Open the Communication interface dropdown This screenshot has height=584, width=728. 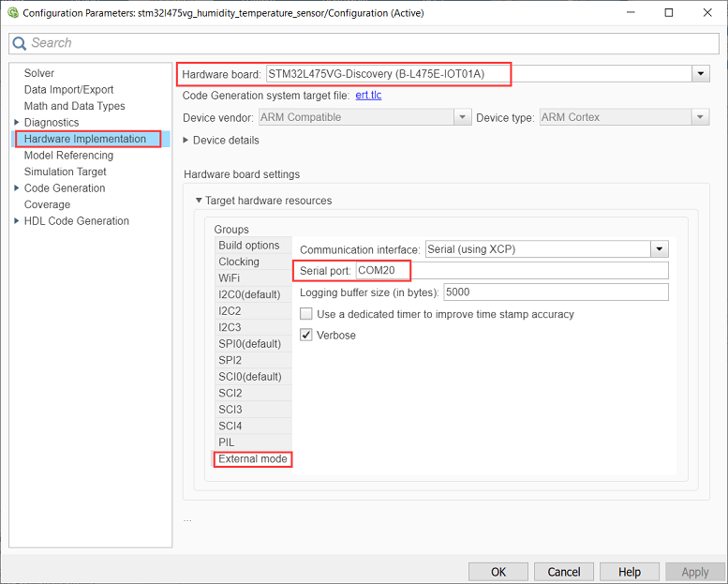click(x=660, y=249)
